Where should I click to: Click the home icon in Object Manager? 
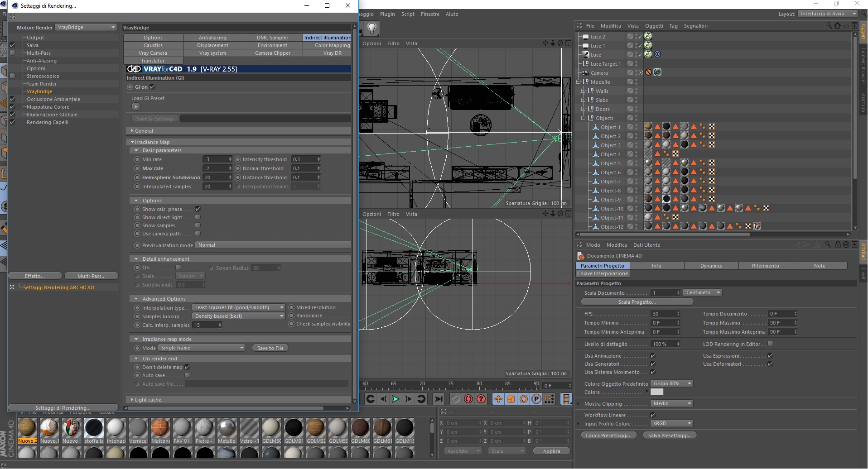[837, 26]
